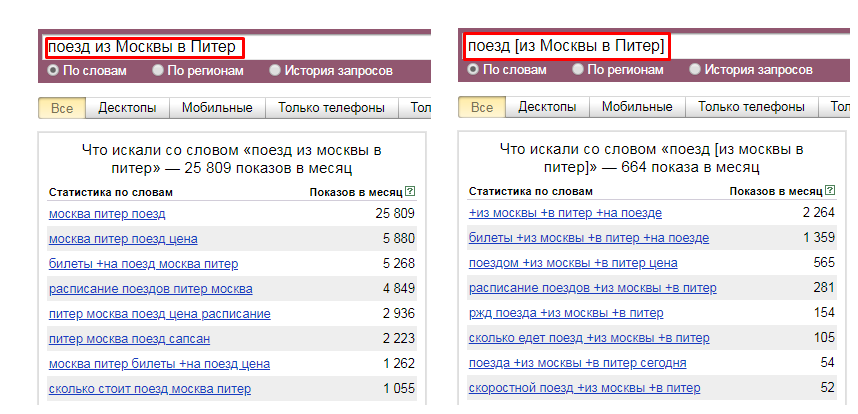Click the value '281' in right table
The width and height of the screenshot is (858, 414).
point(824,287)
